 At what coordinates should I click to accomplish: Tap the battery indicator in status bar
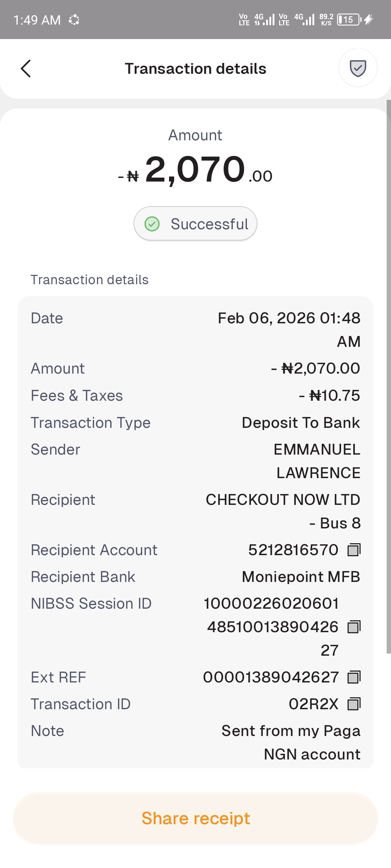pos(349,20)
